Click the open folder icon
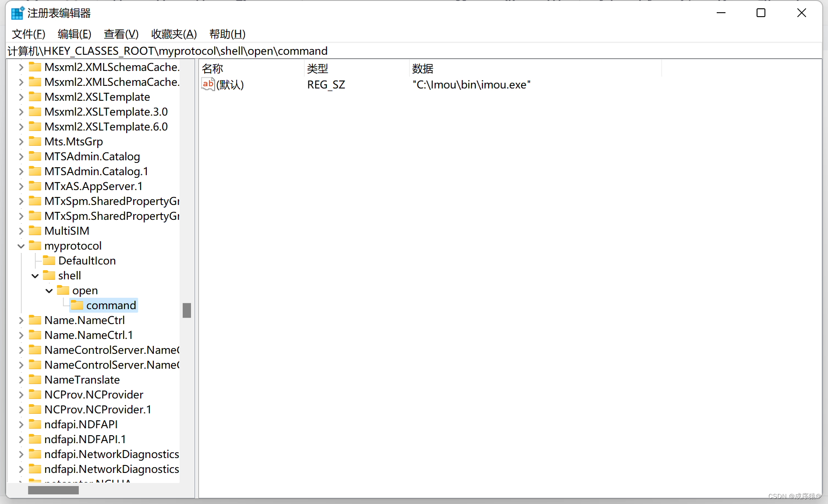 pos(63,290)
